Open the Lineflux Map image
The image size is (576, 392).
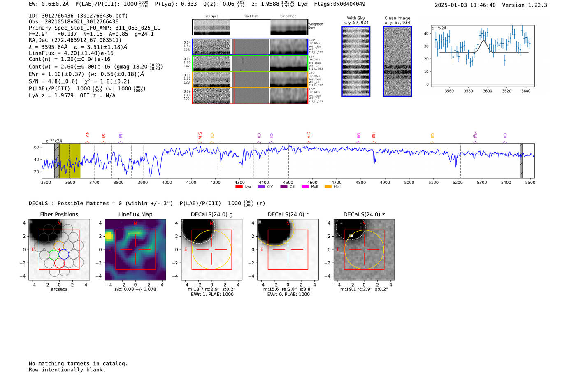click(x=135, y=250)
